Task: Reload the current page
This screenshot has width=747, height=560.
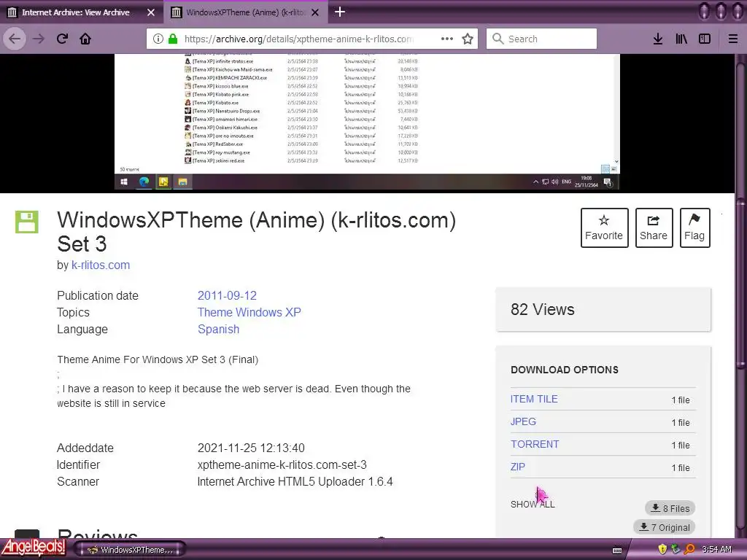Action: click(62, 39)
